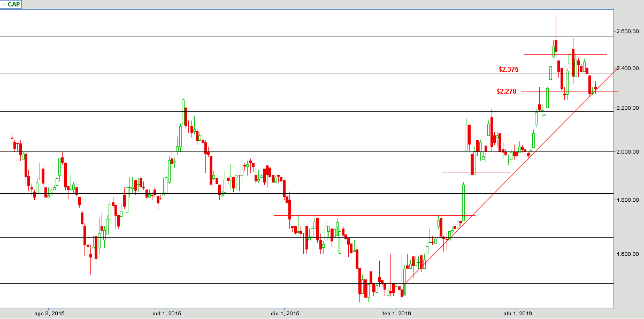644x319 pixels.
Task: Click the dic 1, 2015 date label
Action: click(285, 313)
